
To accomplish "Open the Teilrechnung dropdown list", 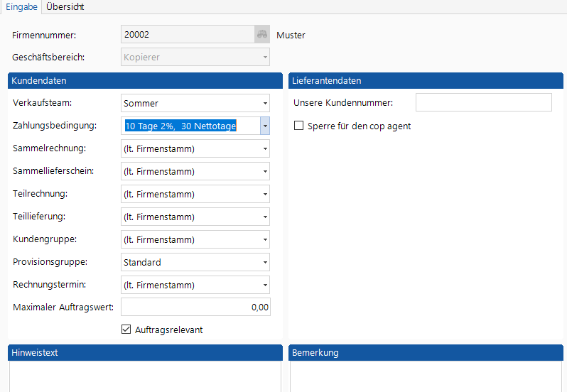I will click(x=264, y=195).
